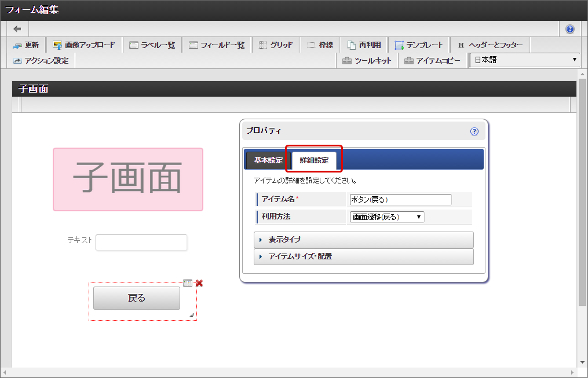The image size is (588, 378).
Task: Click the 更新 update button
Action: coord(26,45)
